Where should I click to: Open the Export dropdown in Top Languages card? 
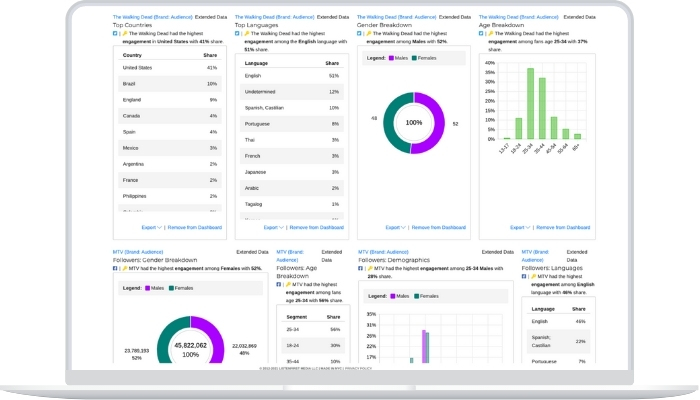(x=274, y=227)
